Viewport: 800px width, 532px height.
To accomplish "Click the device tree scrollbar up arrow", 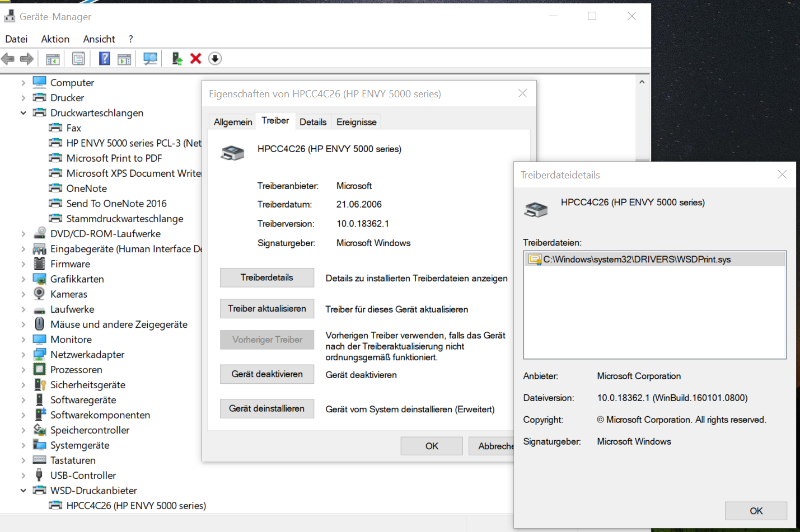I will [642, 82].
